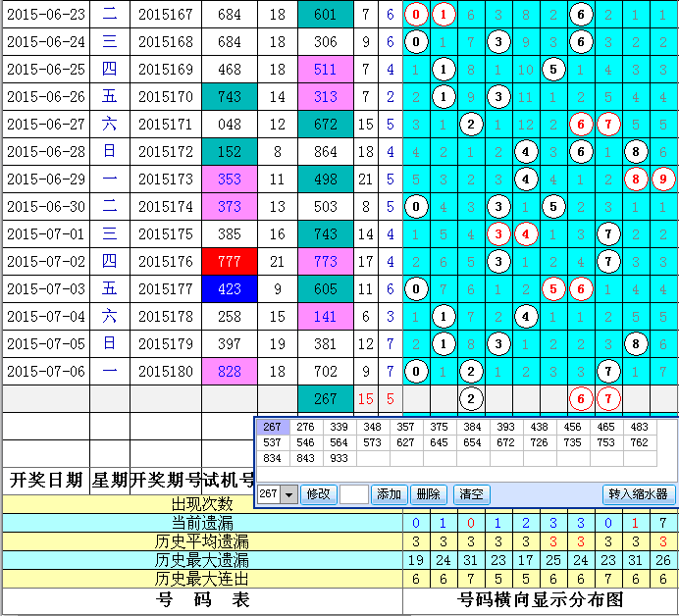This screenshot has width=679, height=616.
Task: Click the 当前遗漏 statistics row label
Action: 202,523
